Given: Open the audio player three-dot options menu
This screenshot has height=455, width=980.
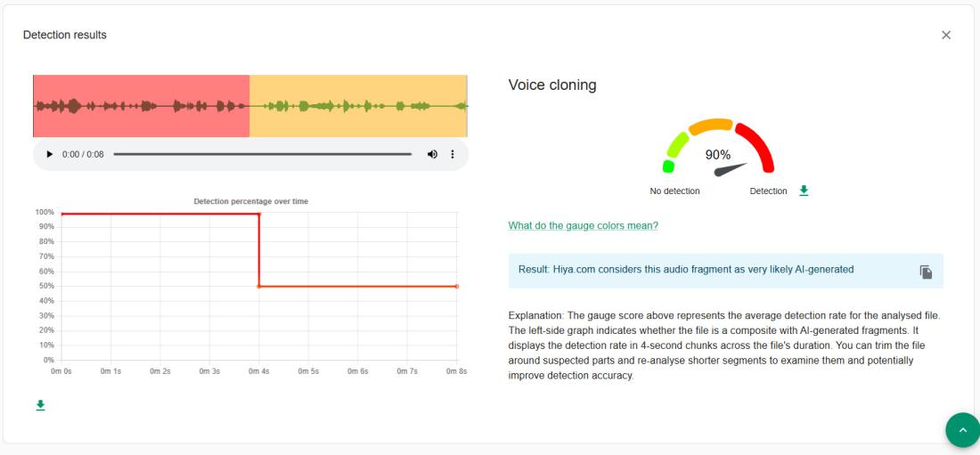Looking at the screenshot, I should click(x=453, y=154).
